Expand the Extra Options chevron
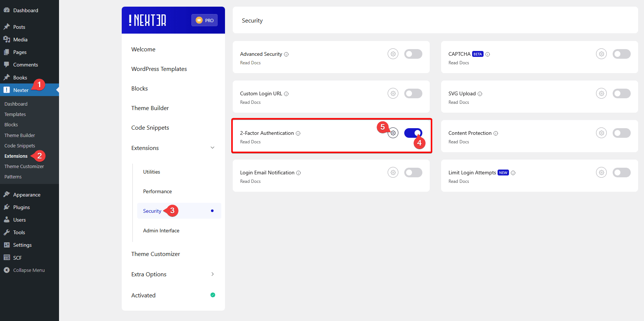 tap(212, 274)
